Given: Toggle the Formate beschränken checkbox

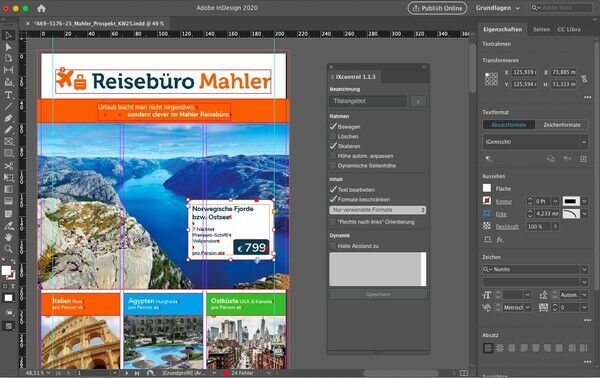Looking at the screenshot, I should tap(333, 199).
